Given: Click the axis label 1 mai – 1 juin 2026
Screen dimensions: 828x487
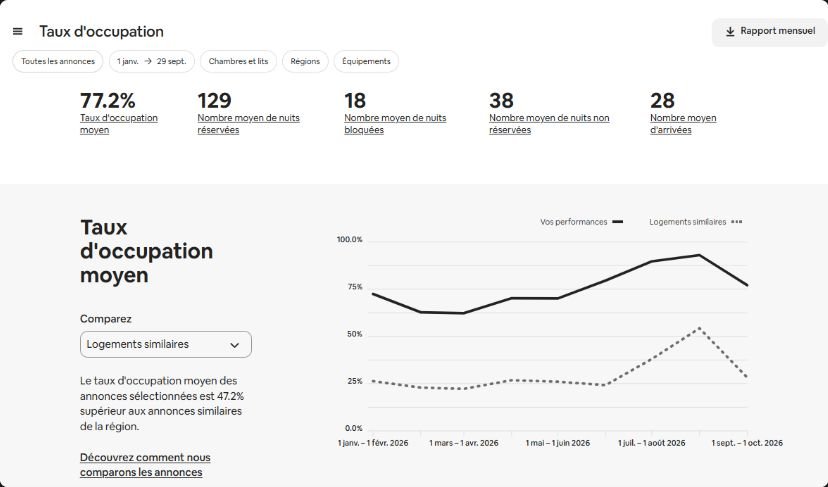Looking at the screenshot, I should pyautogui.click(x=558, y=443).
